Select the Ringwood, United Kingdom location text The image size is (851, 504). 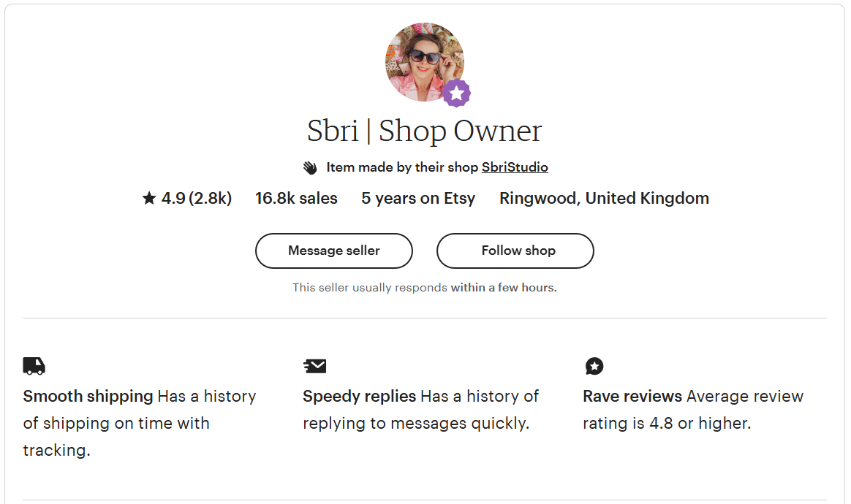[x=604, y=197]
